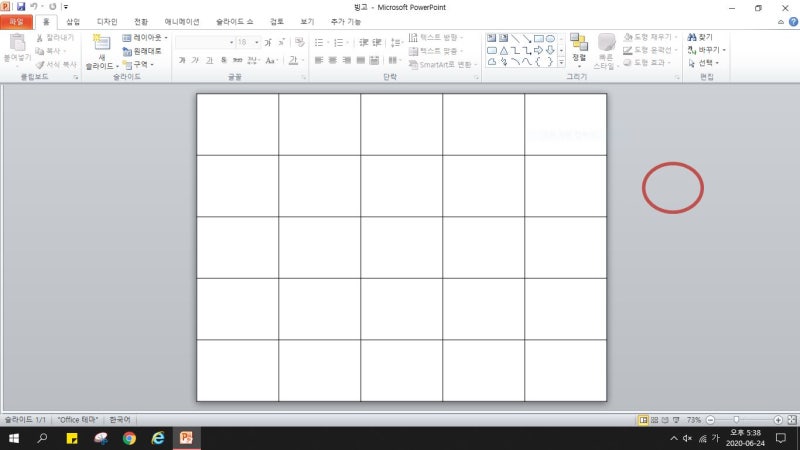Select the Right Arrow block shape
Image resolution: width=800 pixels, height=450 pixels.
coord(538,51)
